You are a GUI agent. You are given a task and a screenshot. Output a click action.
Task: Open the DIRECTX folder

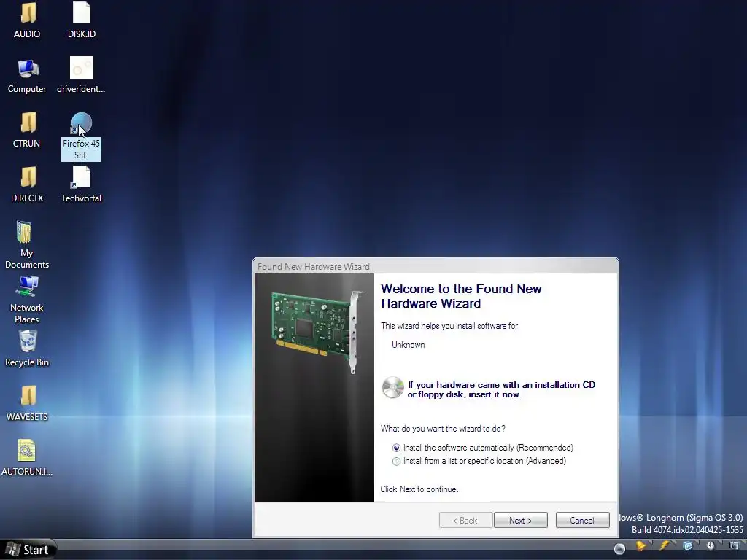click(x=28, y=177)
